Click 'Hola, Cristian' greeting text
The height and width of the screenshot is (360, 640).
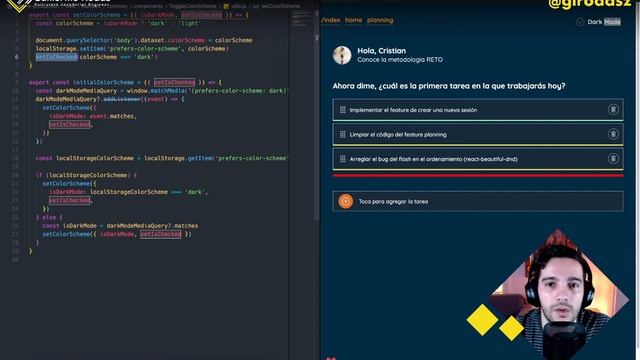[382, 51]
